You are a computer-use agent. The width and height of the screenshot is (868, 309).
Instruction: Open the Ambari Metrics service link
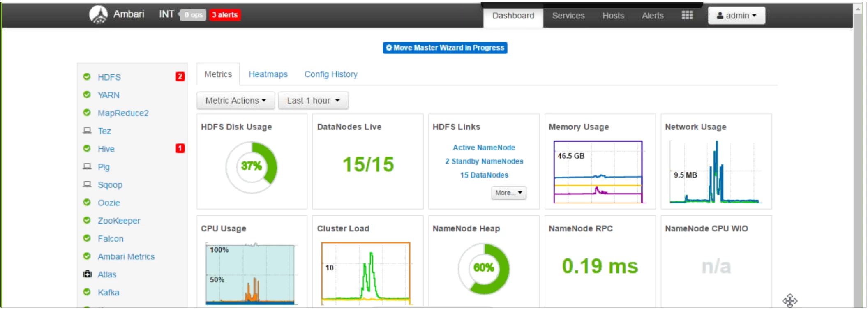coord(126,256)
